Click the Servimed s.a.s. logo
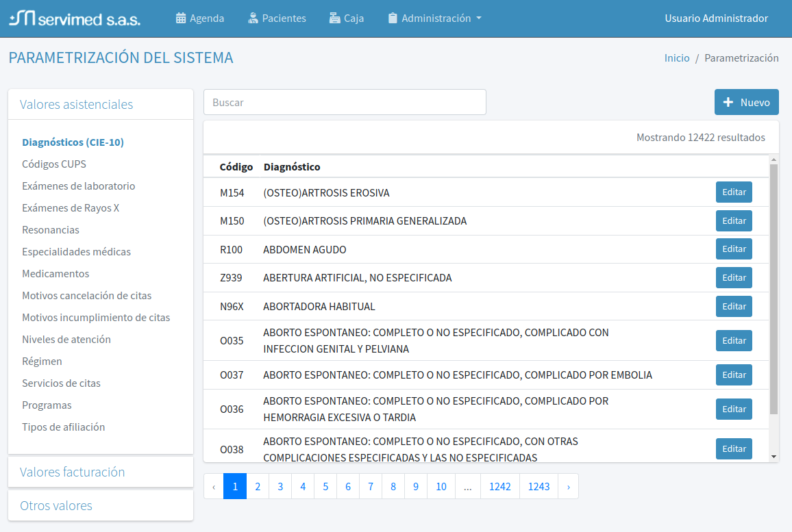 75,18
